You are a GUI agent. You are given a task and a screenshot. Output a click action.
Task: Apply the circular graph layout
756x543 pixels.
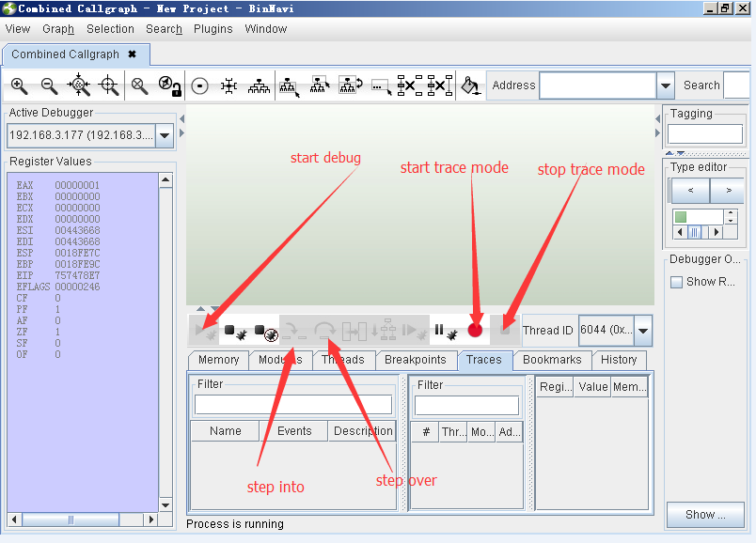199,86
